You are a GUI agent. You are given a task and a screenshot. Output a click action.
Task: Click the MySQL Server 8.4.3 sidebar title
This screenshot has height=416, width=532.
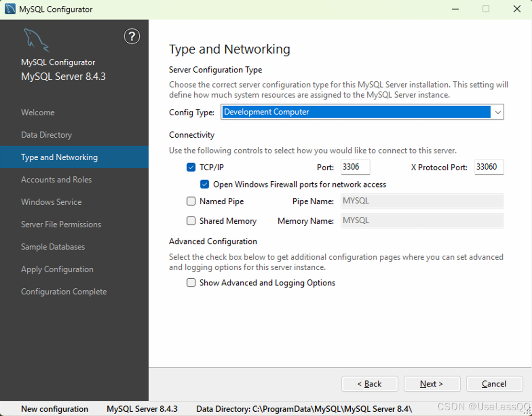pyautogui.click(x=64, y=77)
